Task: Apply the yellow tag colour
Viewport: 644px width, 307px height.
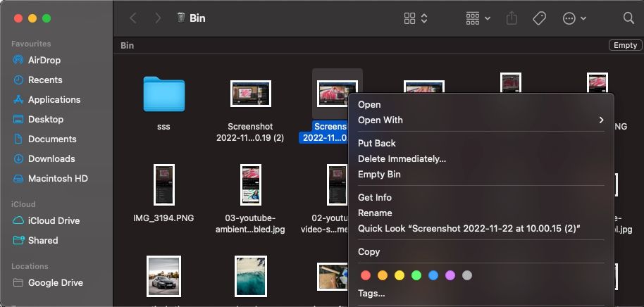Action: [400, 275]
